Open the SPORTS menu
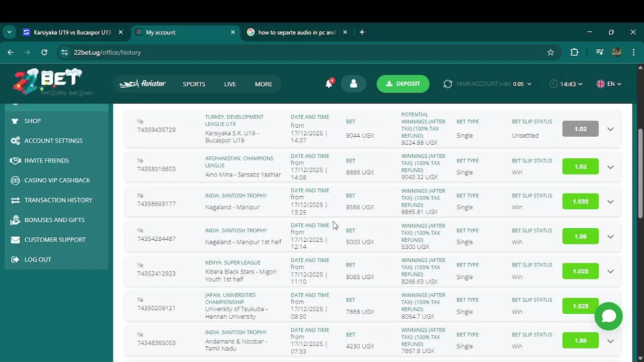This screenshot has height=362, width=644. click(194, 84)
